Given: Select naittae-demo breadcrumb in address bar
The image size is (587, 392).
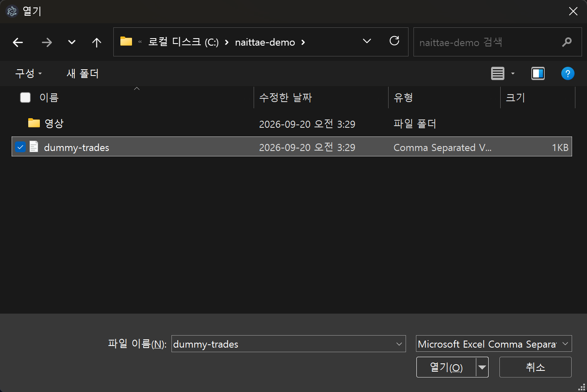Looking at the screenshot, I should pos(265,42).
